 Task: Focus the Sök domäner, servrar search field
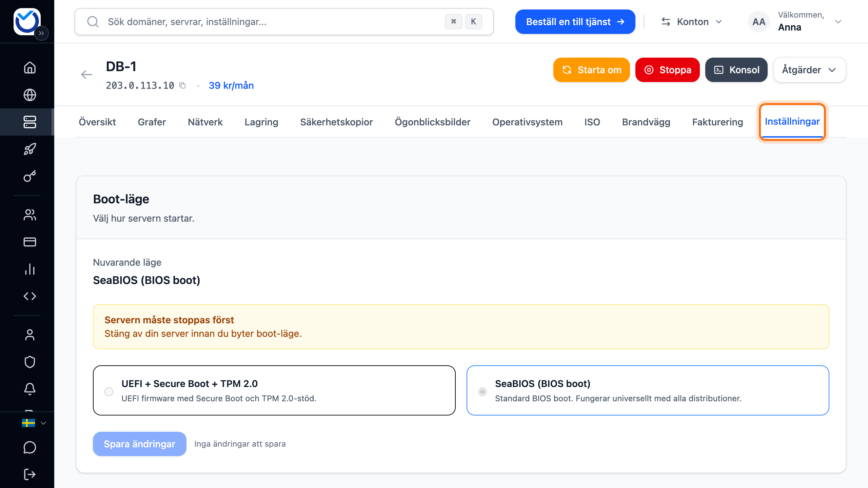click(284, 22)
